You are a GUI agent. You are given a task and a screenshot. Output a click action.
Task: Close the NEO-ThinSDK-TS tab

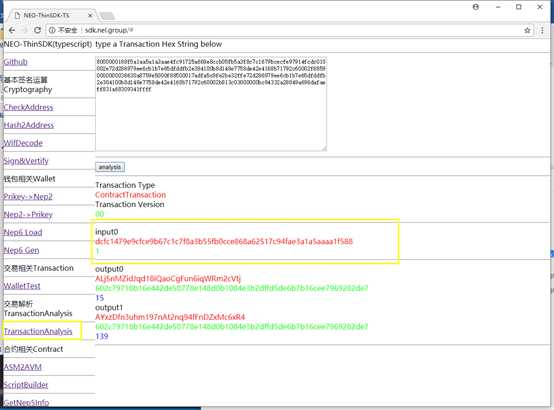coord(90,15)
